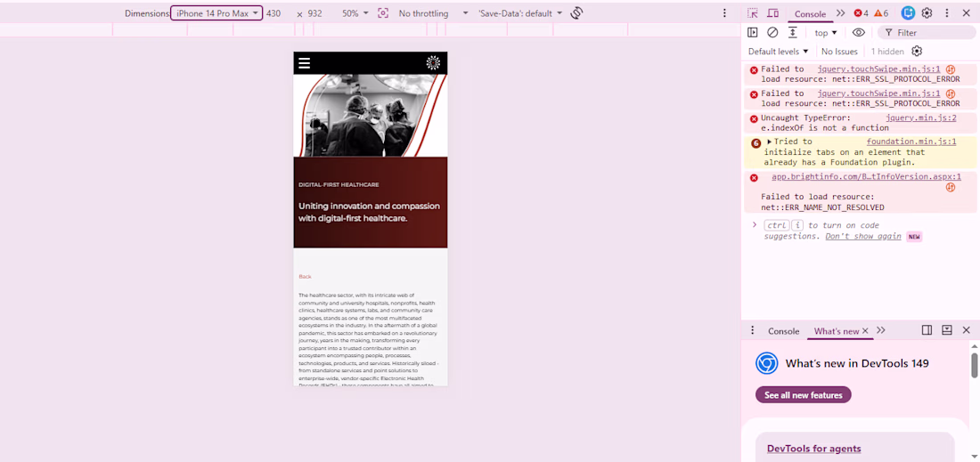980x462 pixels.
Task: Show more drawer tabs chevron
Action: [x=881, y=330]
